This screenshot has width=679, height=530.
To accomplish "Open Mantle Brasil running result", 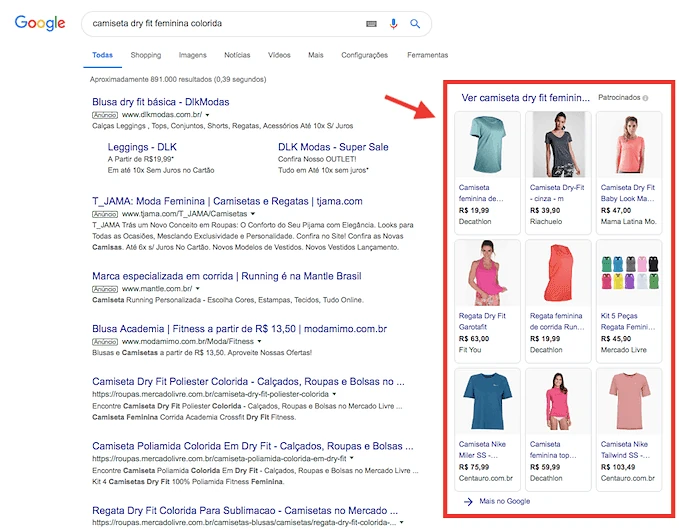I will coord(226,276).
